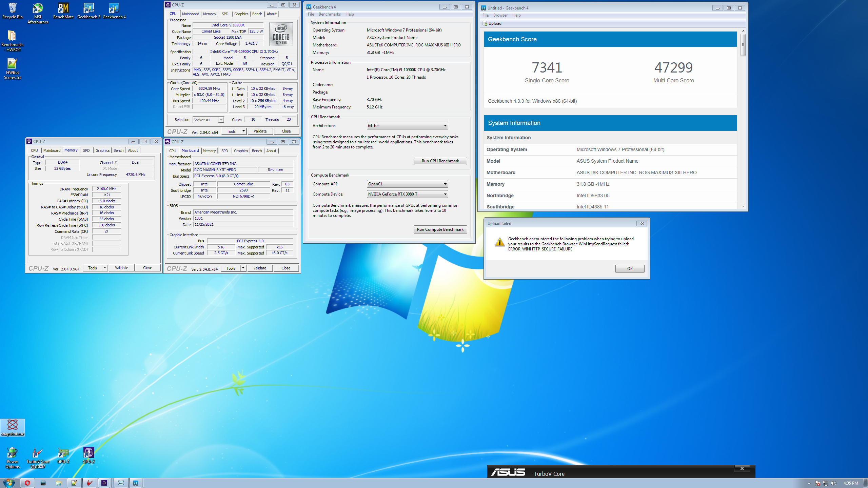Switch to the notepad editor taskbar icon
This screenshot has height=488, width=868.
coord(74,483)
